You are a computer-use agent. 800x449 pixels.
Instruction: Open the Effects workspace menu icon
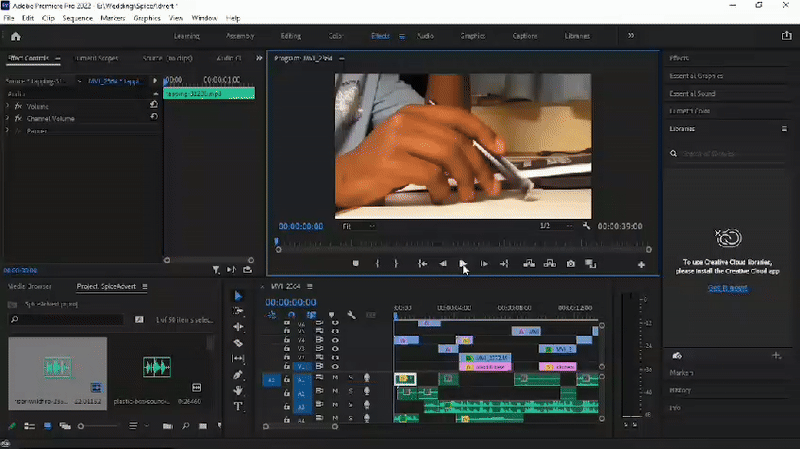pos(402,36)
